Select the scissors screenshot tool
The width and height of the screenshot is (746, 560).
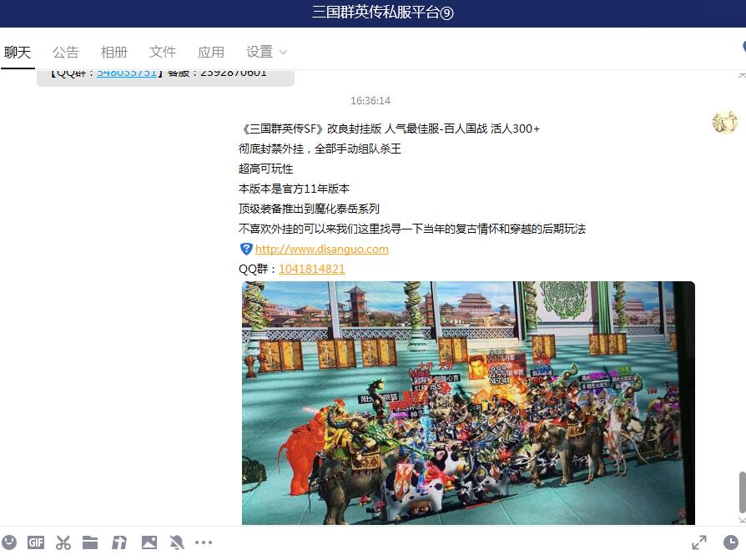point(63,542)
